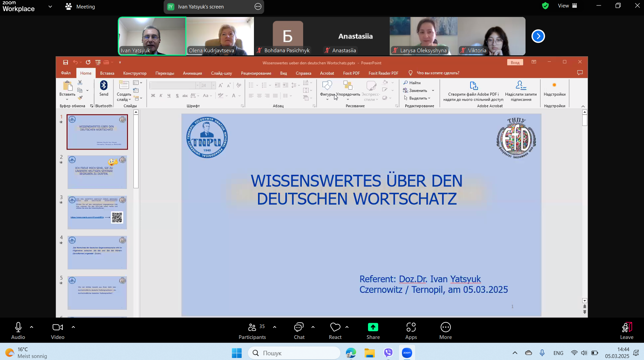Image resolution: width=644 pixels, height=360 pixels.
Task: Open the Zoom Workplace dropdown chevron
Action: 50,6
